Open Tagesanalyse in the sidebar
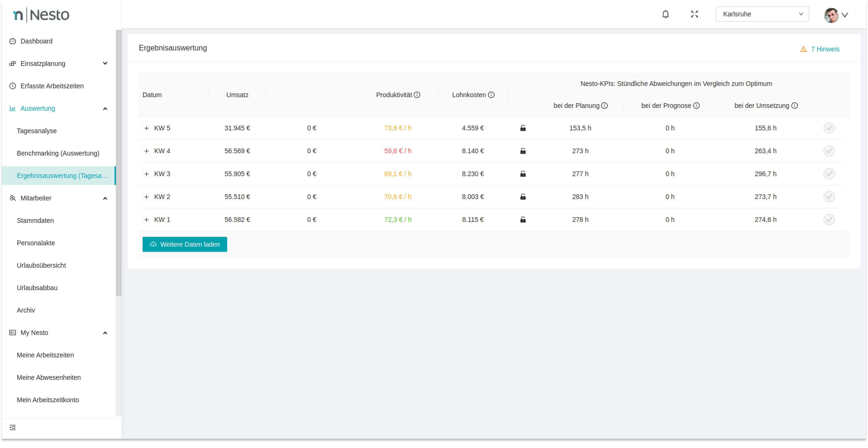 pos(37,131)
